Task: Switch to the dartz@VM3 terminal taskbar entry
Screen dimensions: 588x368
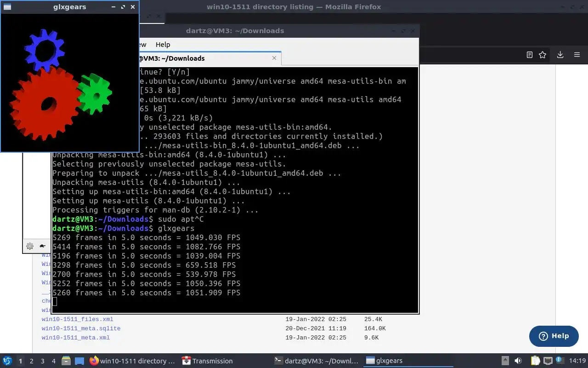Action: 316,361
